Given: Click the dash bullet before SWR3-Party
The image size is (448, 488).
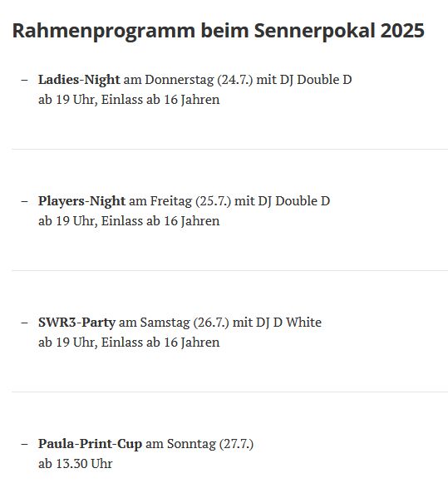Looking at the screenshot, I should click(24, 323).
